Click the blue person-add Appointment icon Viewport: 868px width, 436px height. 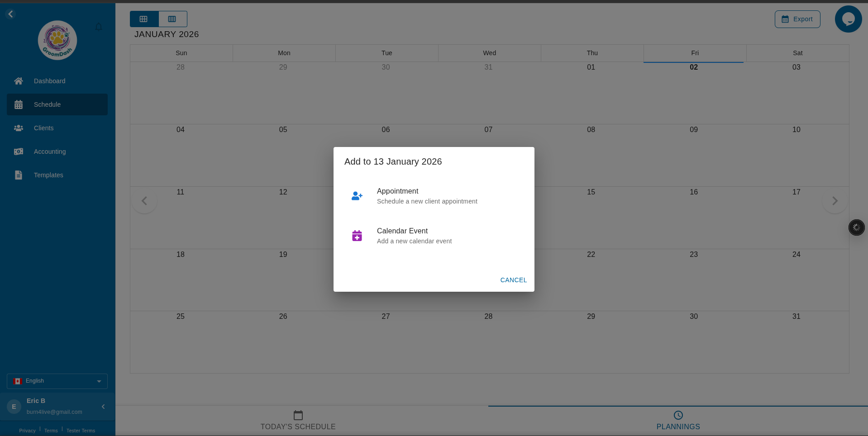tap(357, 196)
